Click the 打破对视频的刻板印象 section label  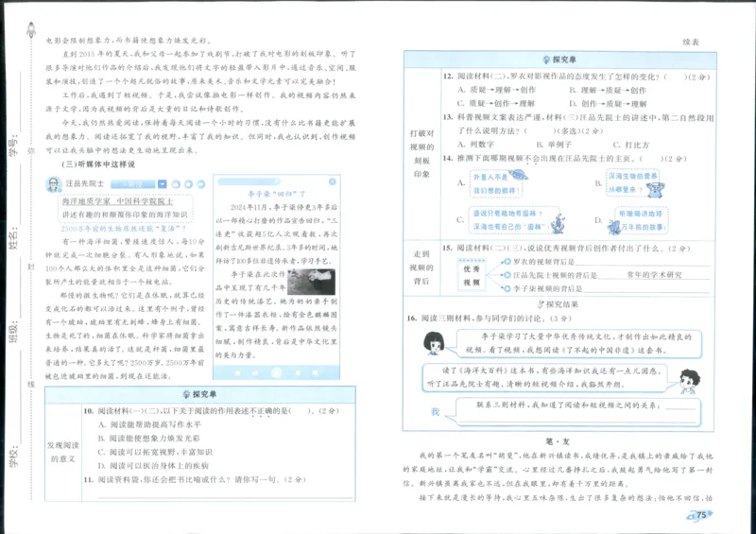[x=421, y=153]
